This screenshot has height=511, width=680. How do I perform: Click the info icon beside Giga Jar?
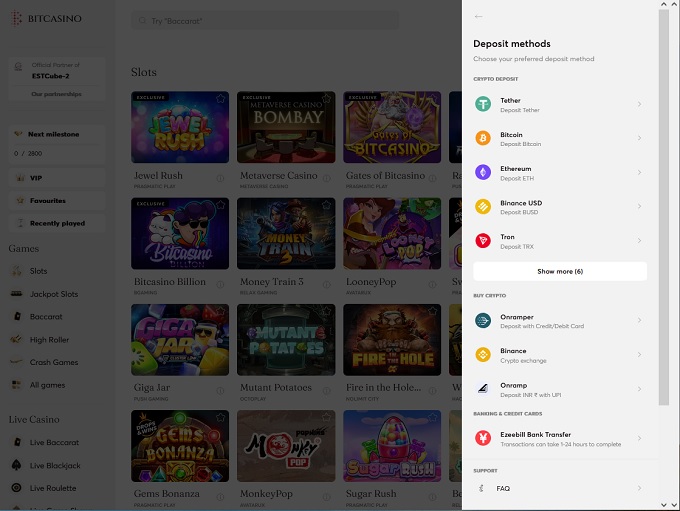[220, 390]
